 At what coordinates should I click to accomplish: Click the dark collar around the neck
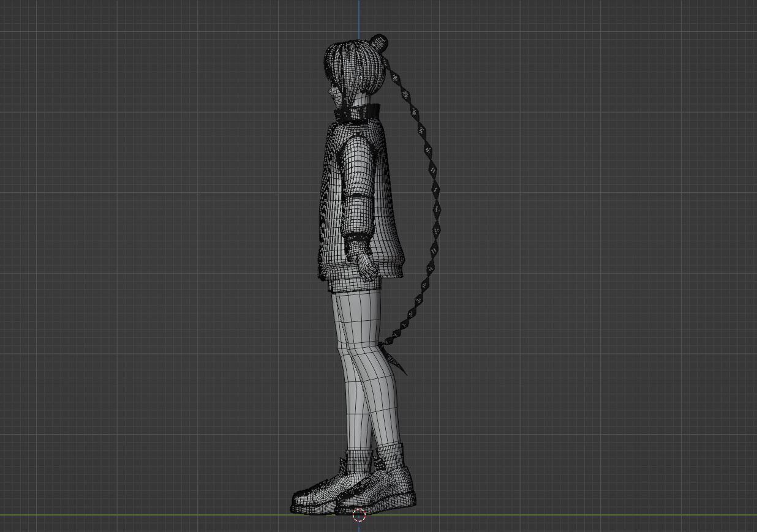(358, 113)
